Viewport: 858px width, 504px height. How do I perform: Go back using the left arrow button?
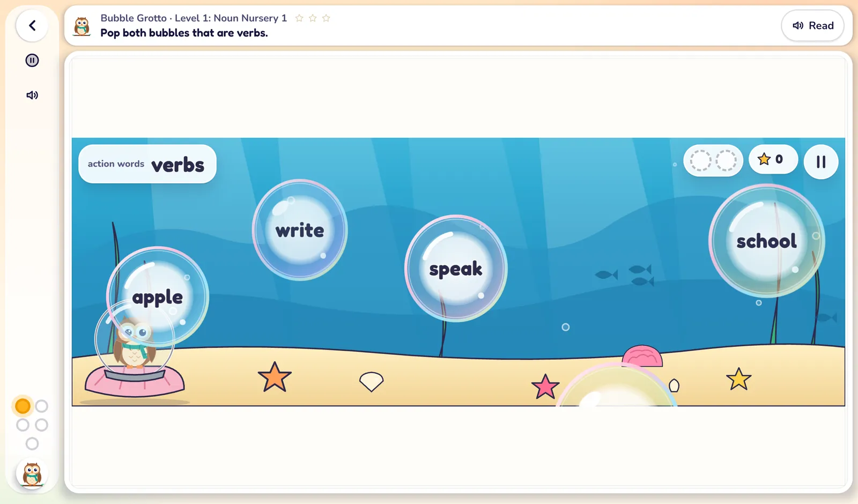click(x=32, y=26)
